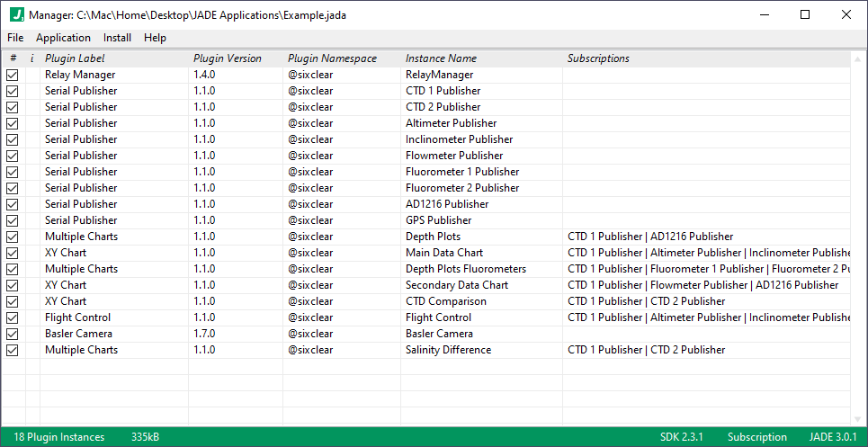Viewport: 868px width, 447px height.
Task: Click the # column header
Action: pyautogui.click(x=13, y=58)
